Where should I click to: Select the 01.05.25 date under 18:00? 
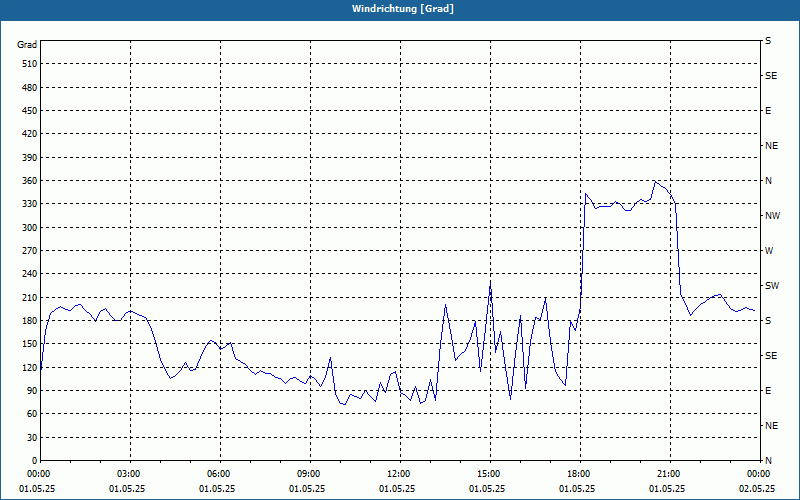pos(577,489)
